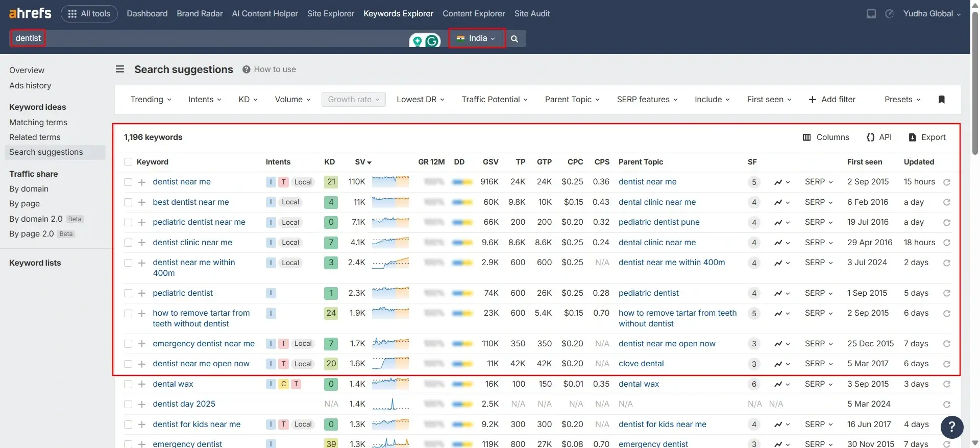This screenshot has width=980, height=448.
Task: Check the 'best dentist near me' checkbox
Action: (128, 202)
